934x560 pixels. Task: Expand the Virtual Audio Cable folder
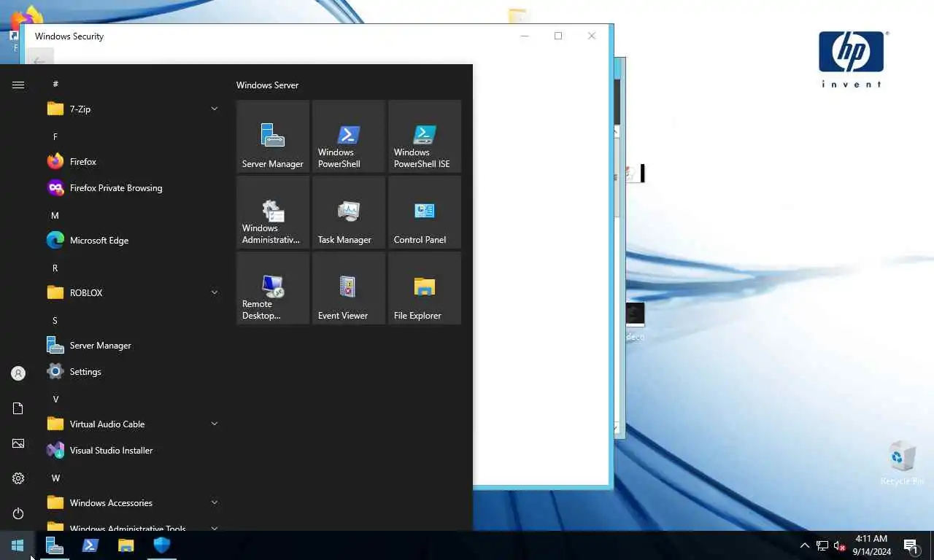[x=133, y=424]
